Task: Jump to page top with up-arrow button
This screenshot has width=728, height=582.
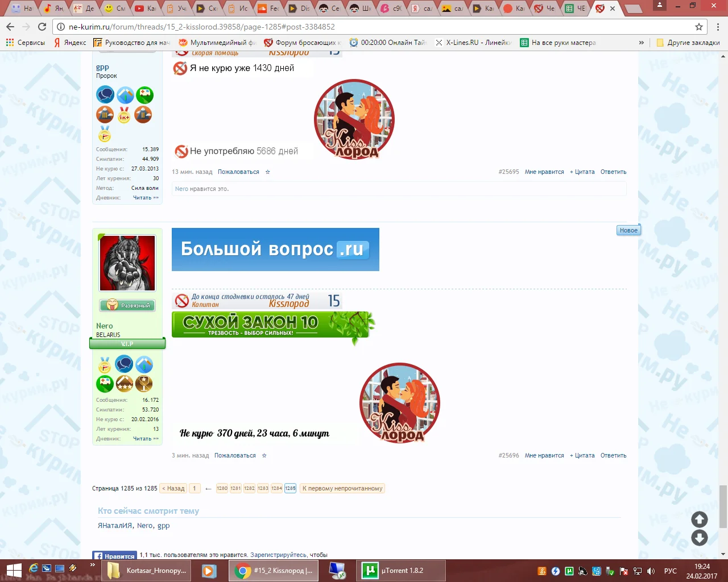Action: (x=700, y=519)
